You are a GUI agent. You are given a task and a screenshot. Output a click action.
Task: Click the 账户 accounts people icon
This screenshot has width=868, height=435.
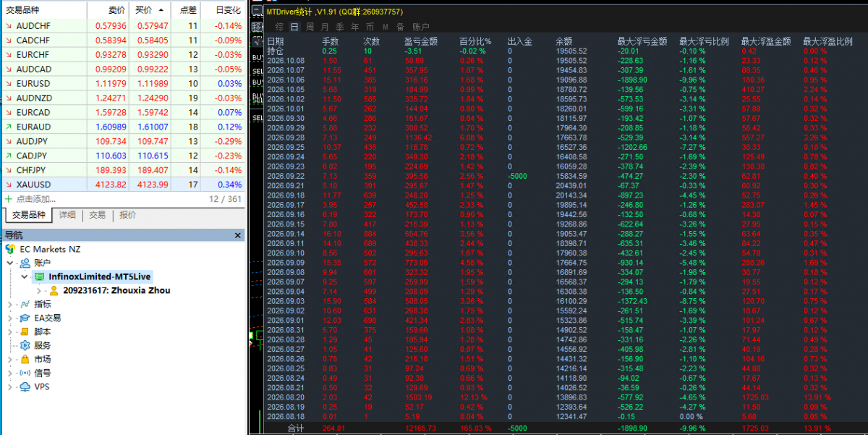tap(25, 263)
